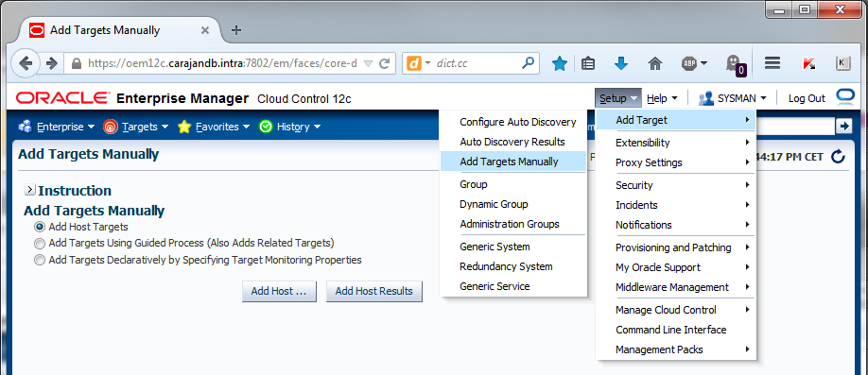Click the search go arrow button
This screenshot has height=375, width=868.
coord(843,127)
